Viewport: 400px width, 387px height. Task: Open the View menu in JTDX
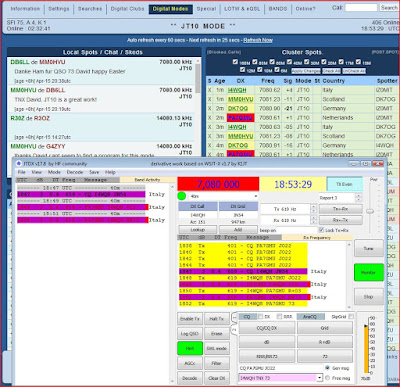point(37,172)
